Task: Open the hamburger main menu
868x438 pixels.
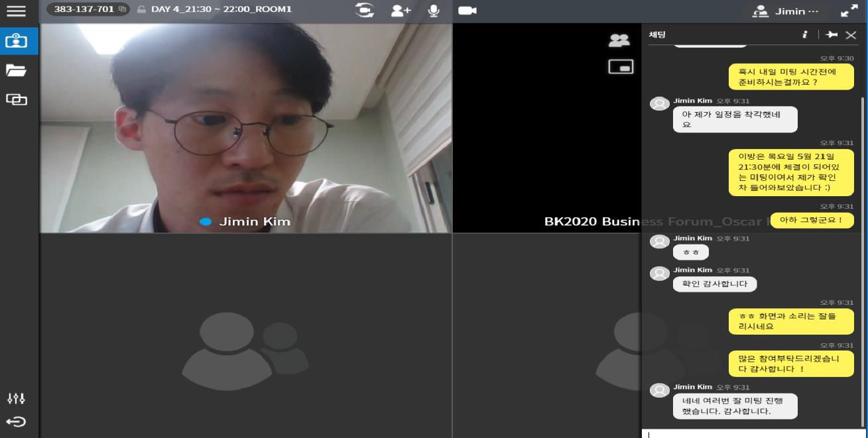Action: 16,11
